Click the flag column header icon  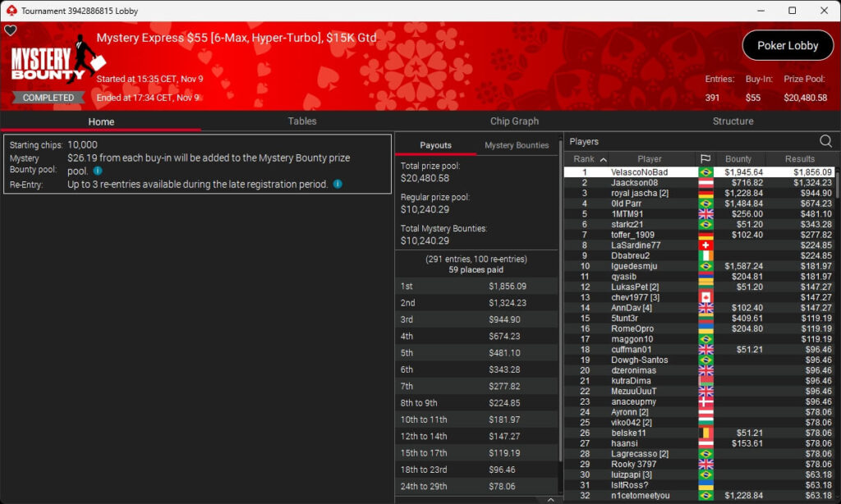(x=705, y=159)
